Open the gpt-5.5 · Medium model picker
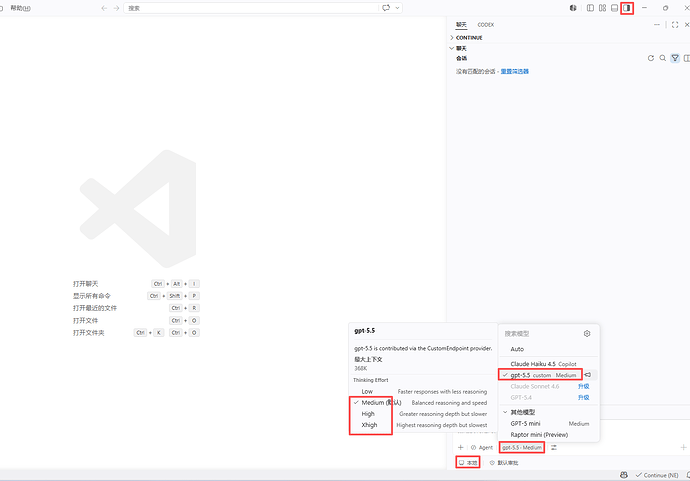 tap(522, 448)
